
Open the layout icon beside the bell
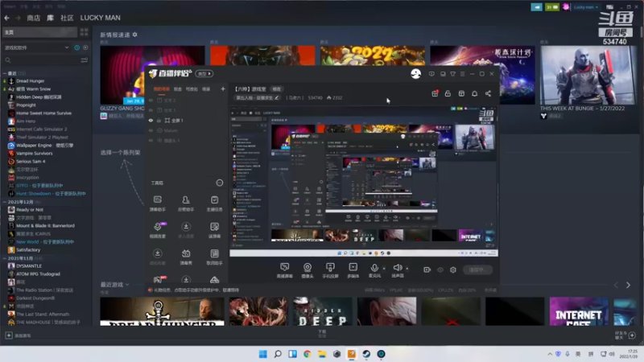point(461,93)
